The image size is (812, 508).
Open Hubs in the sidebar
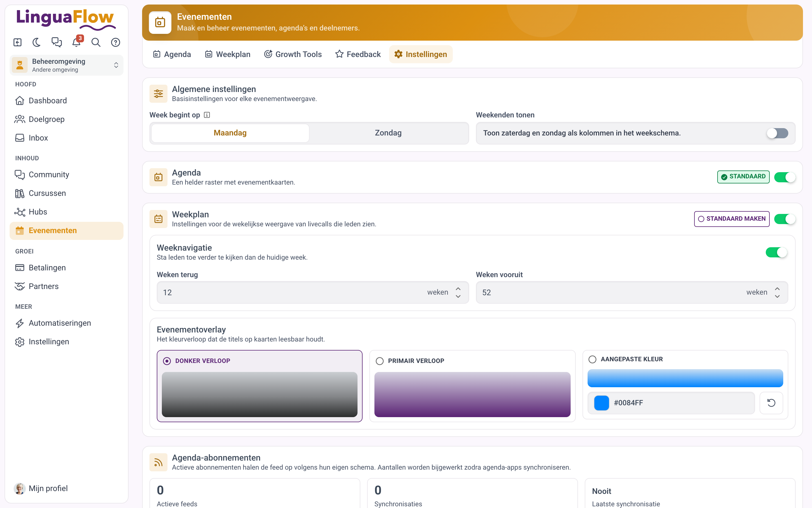click(67, 212)
